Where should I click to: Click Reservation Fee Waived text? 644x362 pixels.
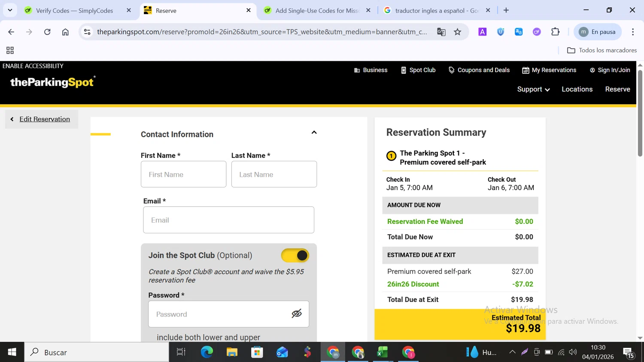425,221
